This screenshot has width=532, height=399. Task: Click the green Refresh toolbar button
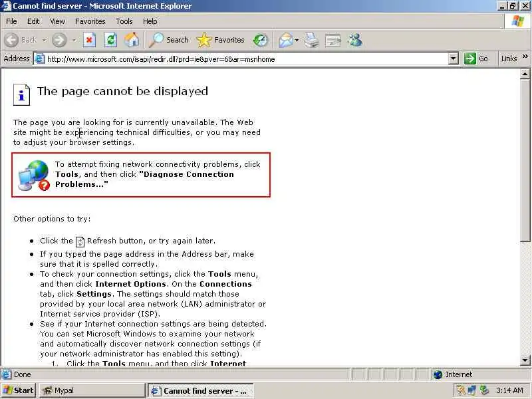(110, 40)
